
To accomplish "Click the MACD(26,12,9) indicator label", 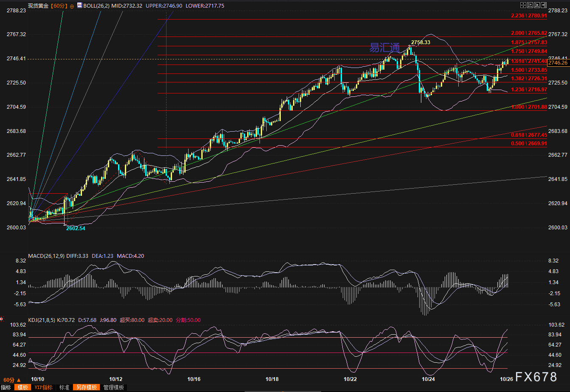I will click(47, 256).
